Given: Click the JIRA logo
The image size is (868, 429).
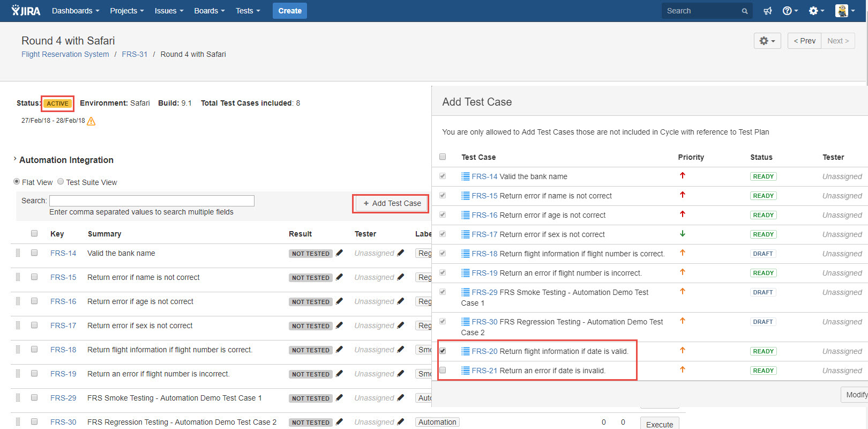Looking at the screenshot, I should (x=26, y=10).
